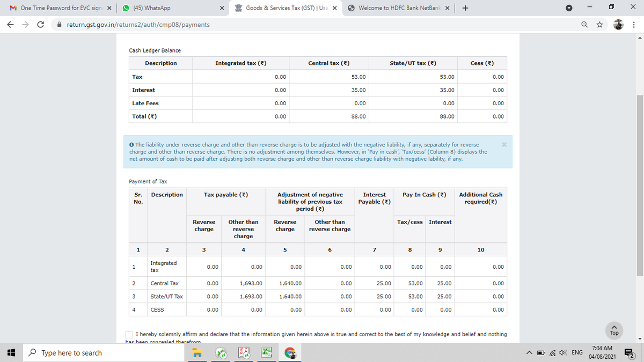Open the Windows Start menu
The height and width of the screenshot is (362, 644).
[x=10, y=353]
